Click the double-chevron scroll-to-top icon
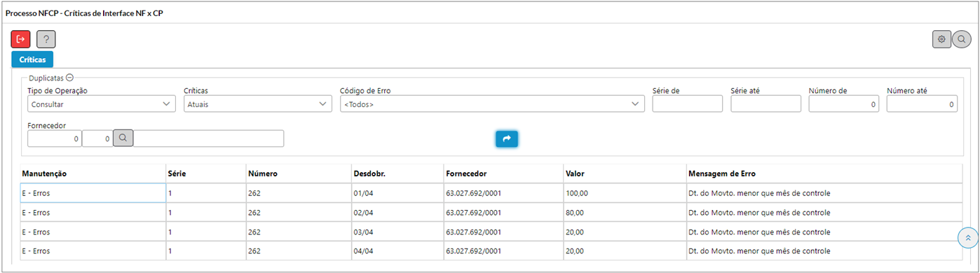Image resolution: width=980 pixels, height=273 pixels. coord(967,238)
